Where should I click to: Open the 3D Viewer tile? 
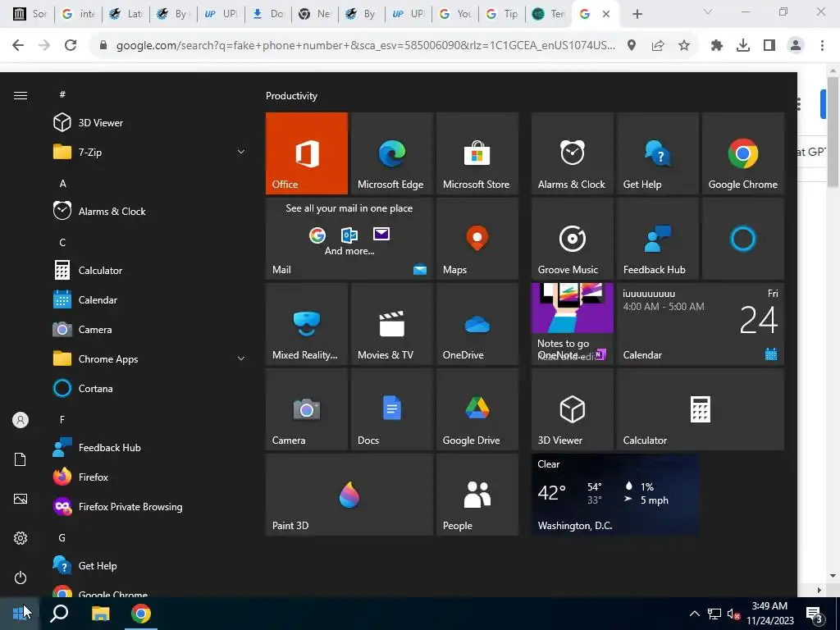pyautogui.click(x=572, y=409)
